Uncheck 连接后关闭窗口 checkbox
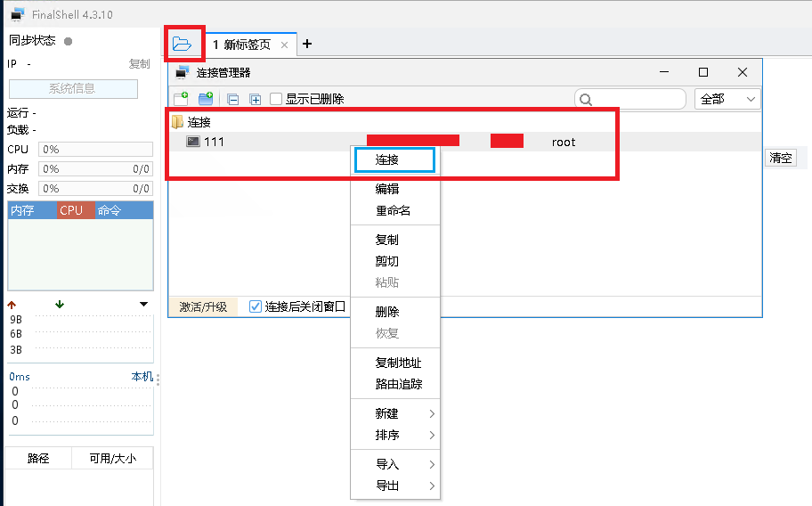The image size is (812, 506). pos(256,306)
